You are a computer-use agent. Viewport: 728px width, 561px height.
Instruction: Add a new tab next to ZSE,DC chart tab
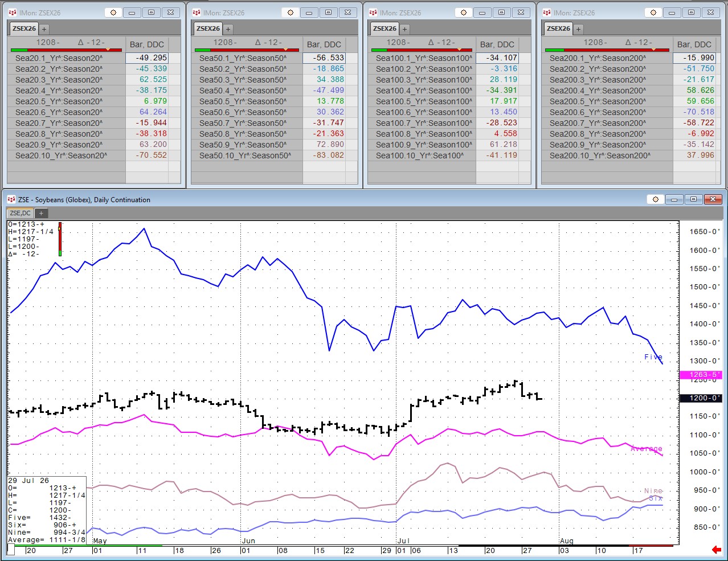(41, 213)
